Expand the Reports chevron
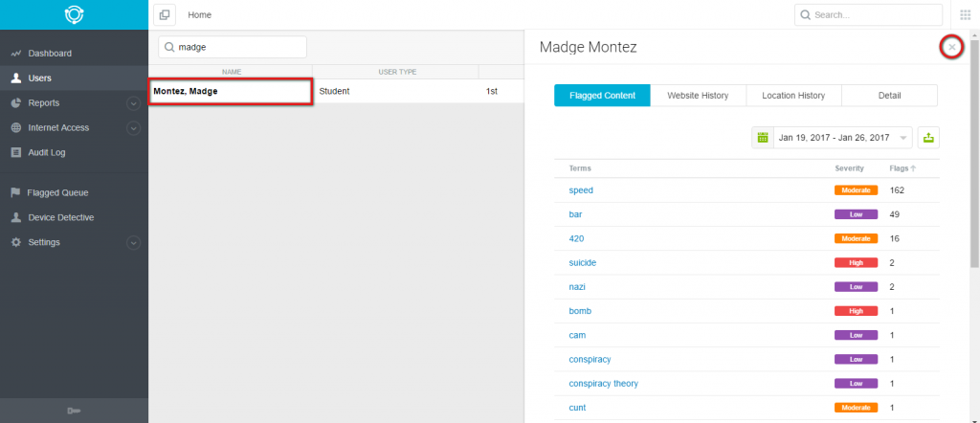Screen dimensions: 980x423 tap(133, 103)
